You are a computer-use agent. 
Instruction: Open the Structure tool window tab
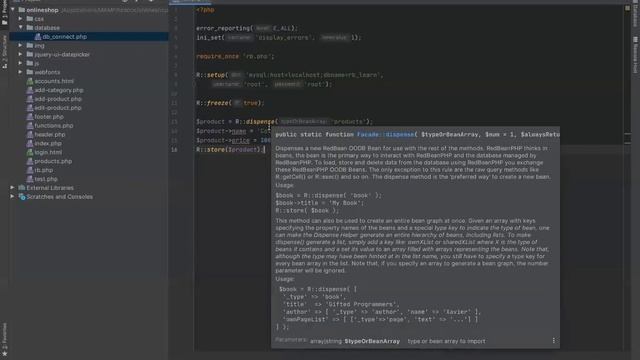(4, 52)
